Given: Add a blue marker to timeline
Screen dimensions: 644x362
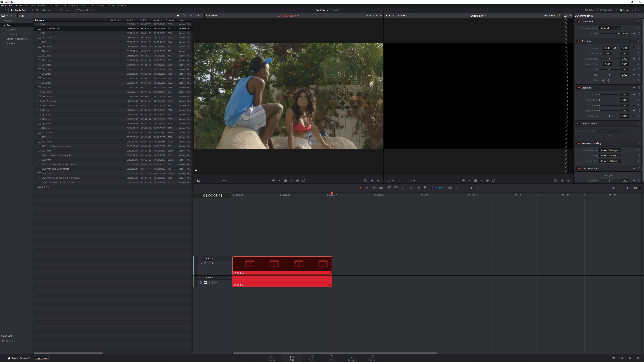Looking at the screenshot, I should [x=440, y=188].
